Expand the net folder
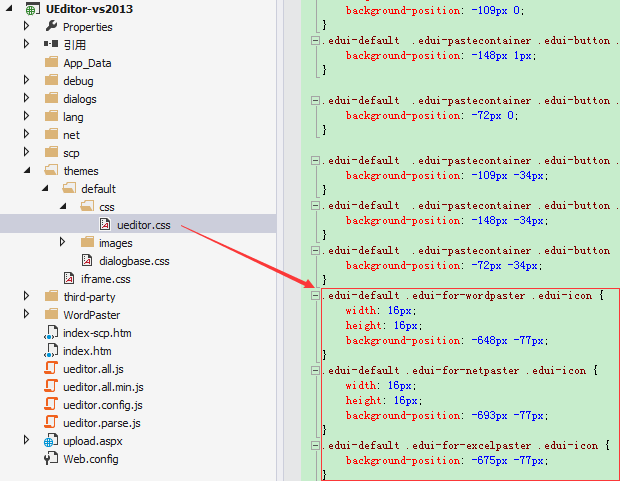Screen dimensions: 620x481 pos(26,134)
